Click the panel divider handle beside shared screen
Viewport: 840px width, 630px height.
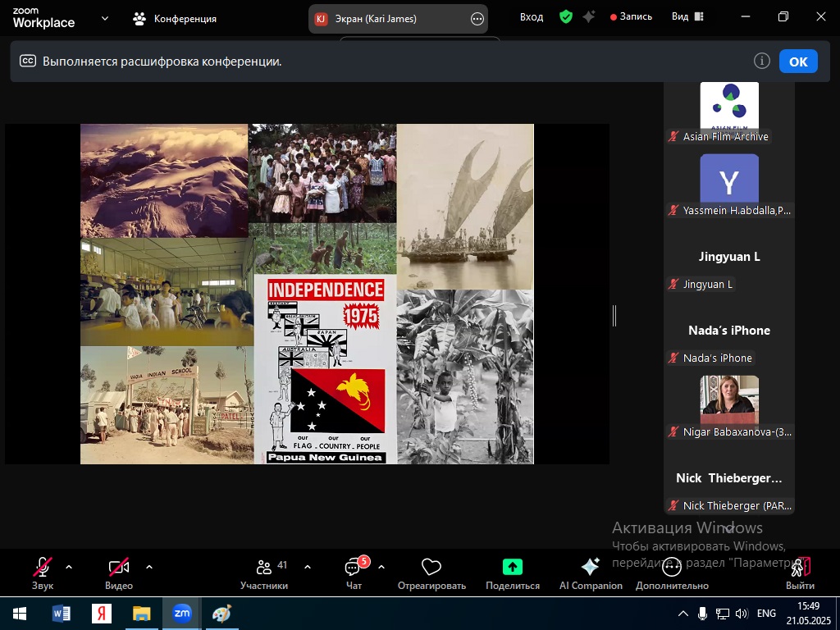pos(614,316)
